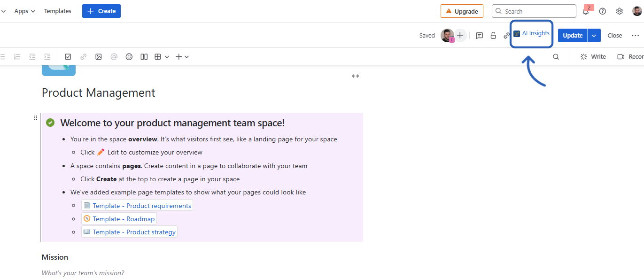
Task: Open the Apps menu in top navigation
Action: 24,11
